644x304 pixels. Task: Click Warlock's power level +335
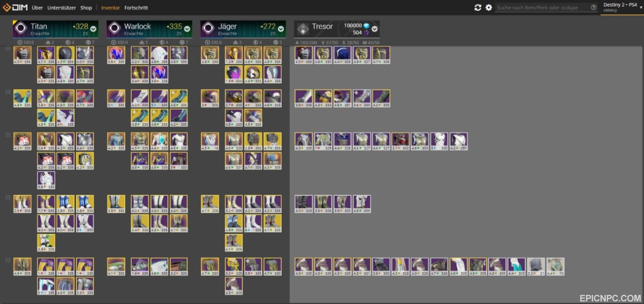[x=174, y=26]
